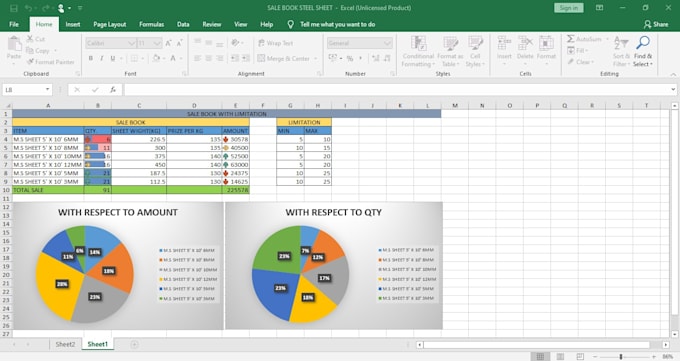This screenshot has width=680, height=361.
Task: Decrease font size with the small A button
Action: point(179,43)
